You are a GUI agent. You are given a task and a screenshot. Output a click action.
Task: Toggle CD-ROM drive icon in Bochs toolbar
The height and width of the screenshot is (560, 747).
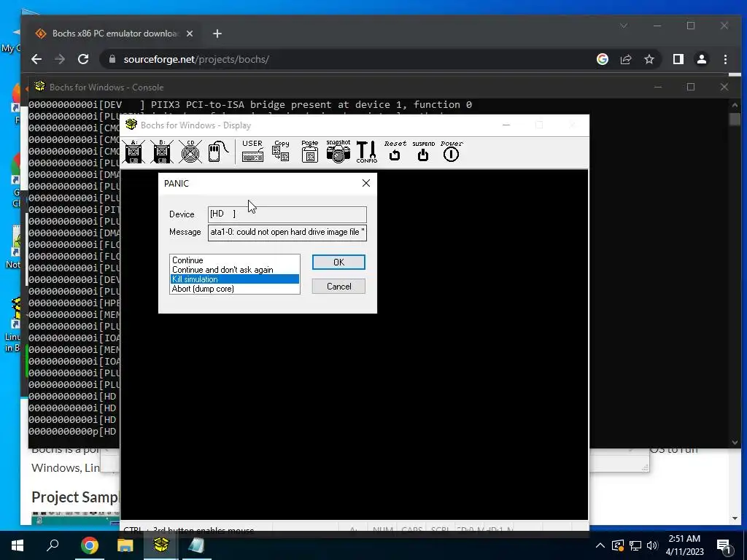click(190, 152)
